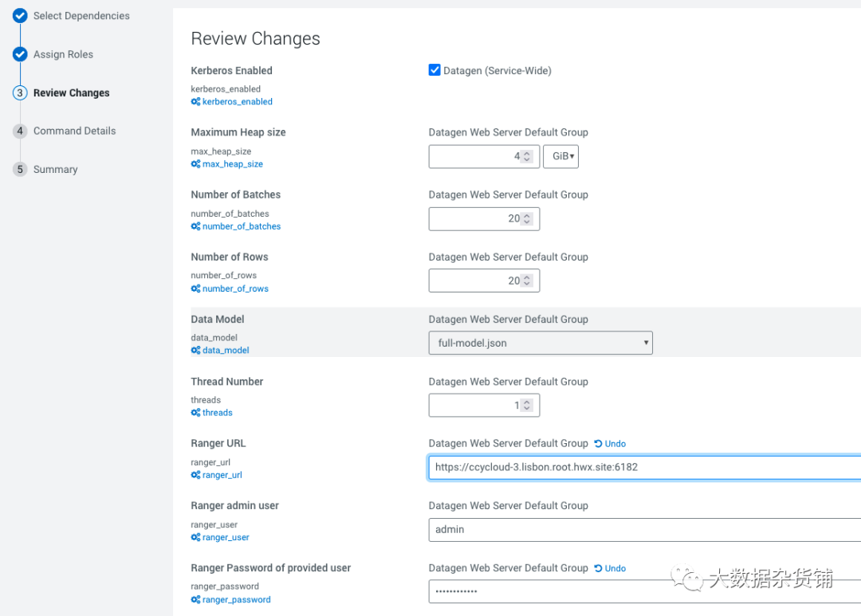The height and width of the screenshot is (616, 861).
Task: Click the gears icon beside ranger_user
Action: click(195, 537)
